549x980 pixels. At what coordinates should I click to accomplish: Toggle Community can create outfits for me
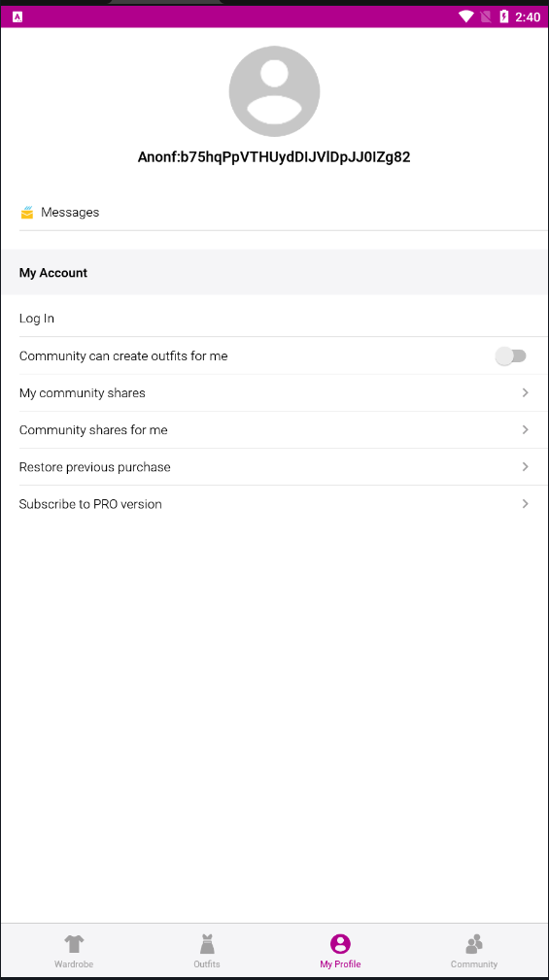click(511, 356)
